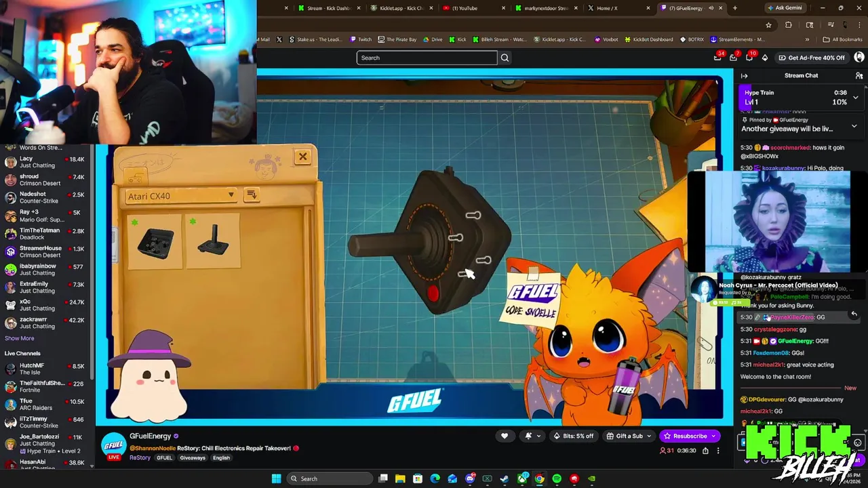
Task: Click Ask Gemini button
Action: (x=784, y=8)
